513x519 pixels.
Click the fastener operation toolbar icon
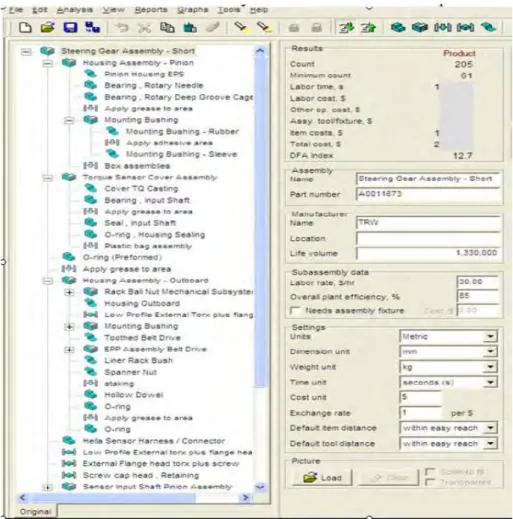465,27
